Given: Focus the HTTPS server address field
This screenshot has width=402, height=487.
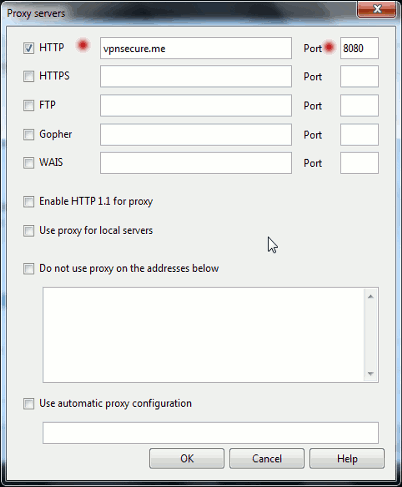Looking at the screenshot, I should 196,76.
